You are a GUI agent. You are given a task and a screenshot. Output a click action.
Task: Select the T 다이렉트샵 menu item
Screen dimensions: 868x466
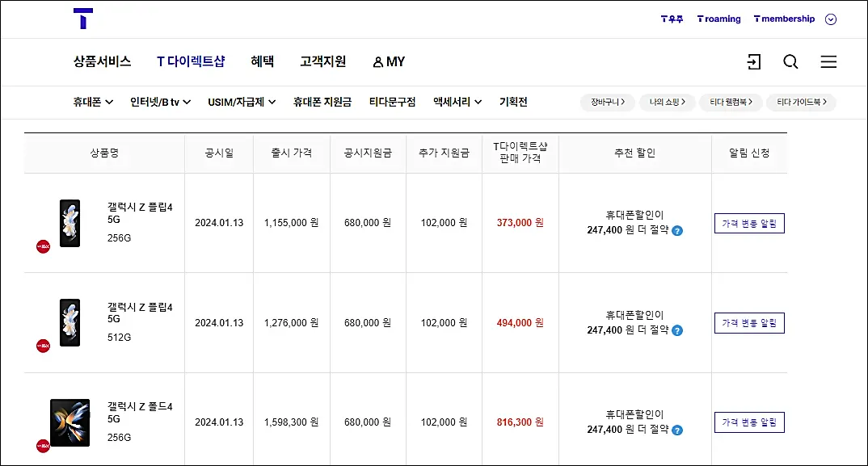click(191, 61)
